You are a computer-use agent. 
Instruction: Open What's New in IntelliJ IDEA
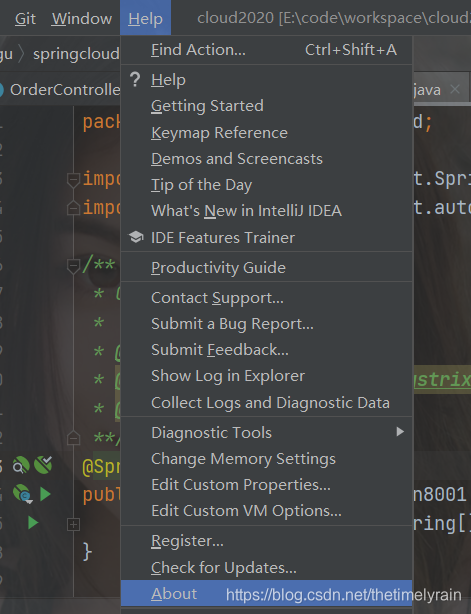(266, 211)
